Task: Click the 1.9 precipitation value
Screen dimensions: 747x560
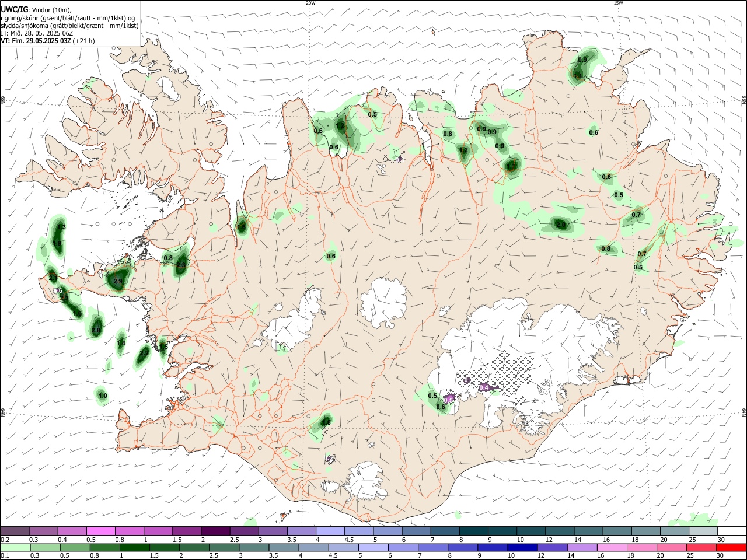Action: pyautogui.click(x=57, y=243)
